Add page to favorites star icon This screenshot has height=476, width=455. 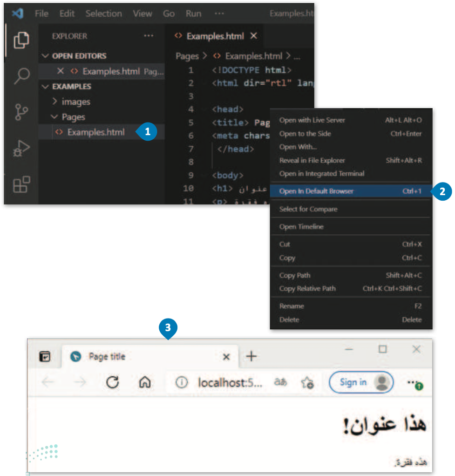[307, 382]
